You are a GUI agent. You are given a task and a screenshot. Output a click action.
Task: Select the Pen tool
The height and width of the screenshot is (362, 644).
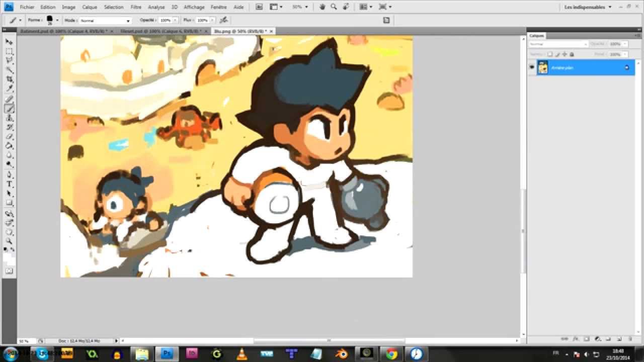coord(9,175)
